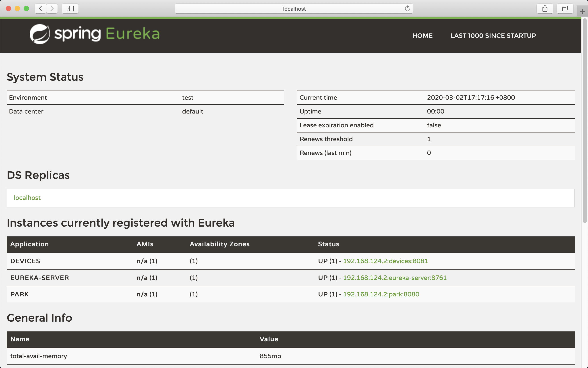Reload page using refresh icon
Image resolution: width=588 pixels, height=368 pixels.
click(407, 9)
